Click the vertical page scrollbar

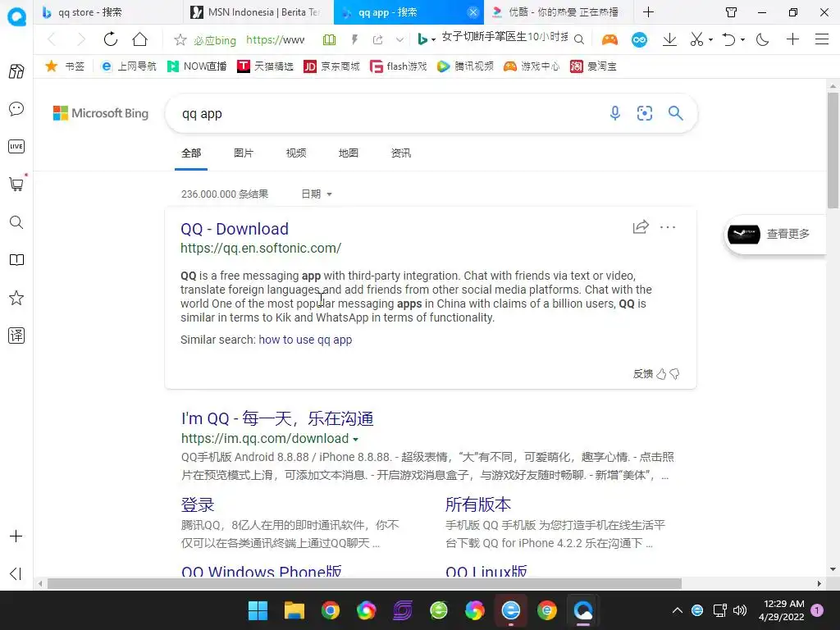tap(833, 150)
